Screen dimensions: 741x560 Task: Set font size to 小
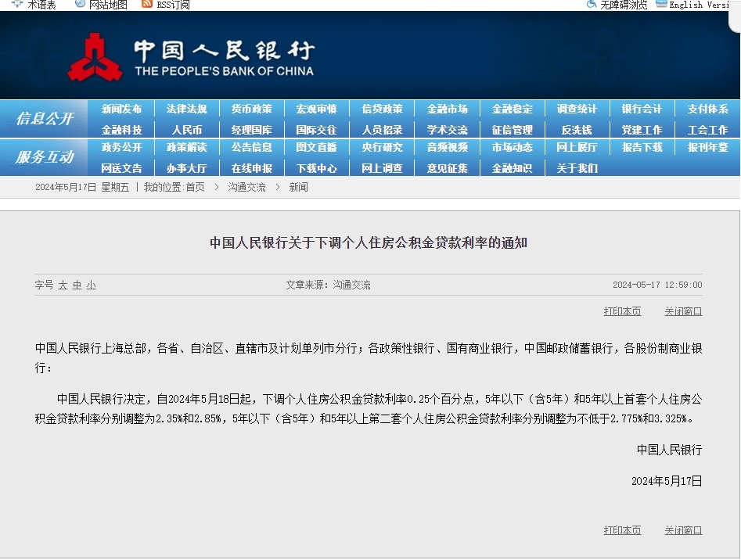pyautogui.click(x=92, y=285)
